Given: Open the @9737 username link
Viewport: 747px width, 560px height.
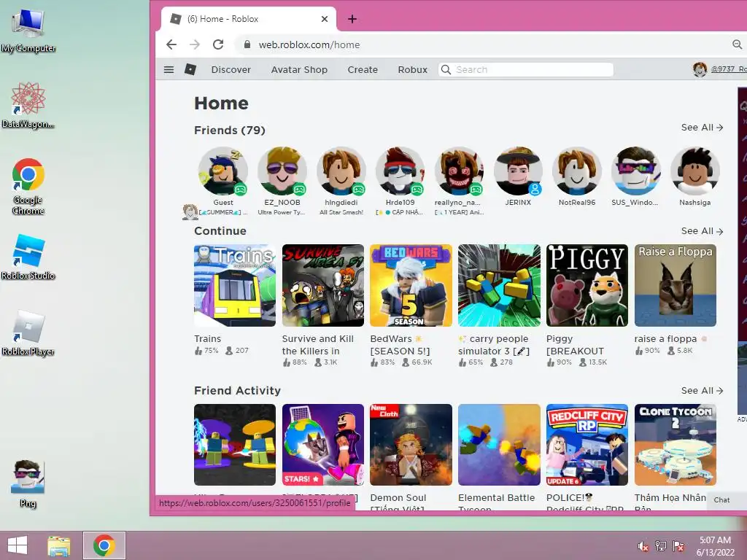Looking at the screenshot, I should click(729, 69).
